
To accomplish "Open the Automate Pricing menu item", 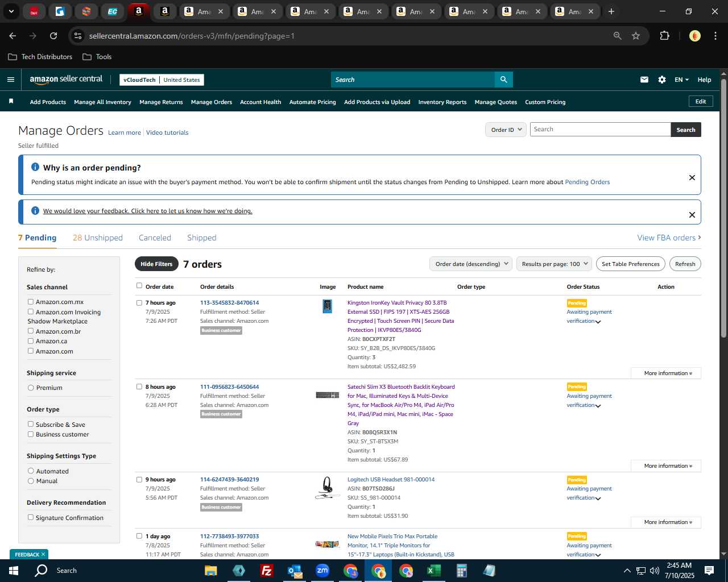I will pos(313,102).
